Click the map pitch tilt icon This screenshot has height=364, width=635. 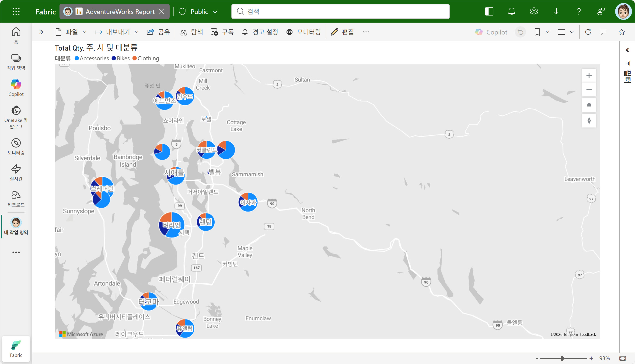[589, 105]
